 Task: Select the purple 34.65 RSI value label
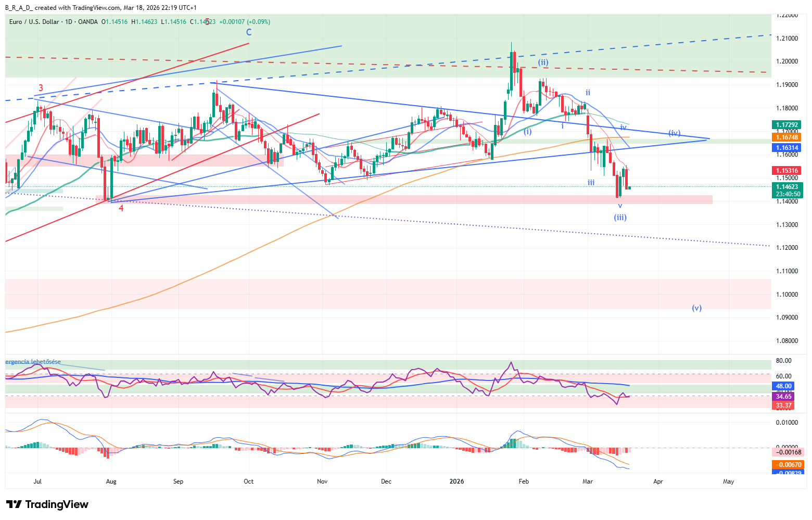point(783,397)
